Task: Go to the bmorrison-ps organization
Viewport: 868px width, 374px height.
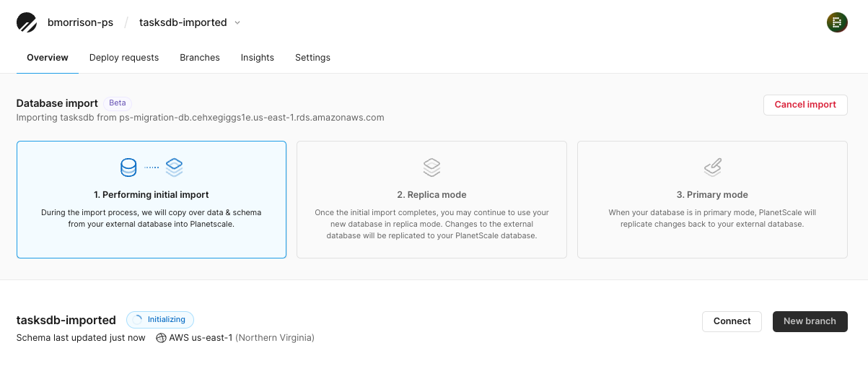Action: [x=80, y=22]
